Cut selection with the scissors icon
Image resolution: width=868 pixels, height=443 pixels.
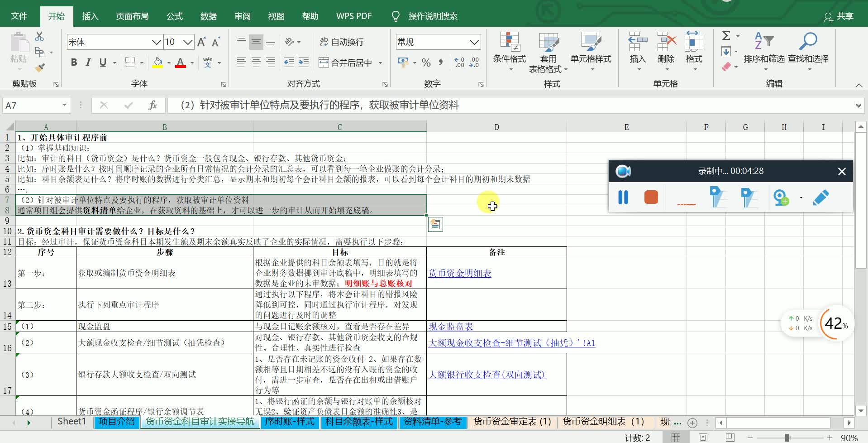click(39, 37)
